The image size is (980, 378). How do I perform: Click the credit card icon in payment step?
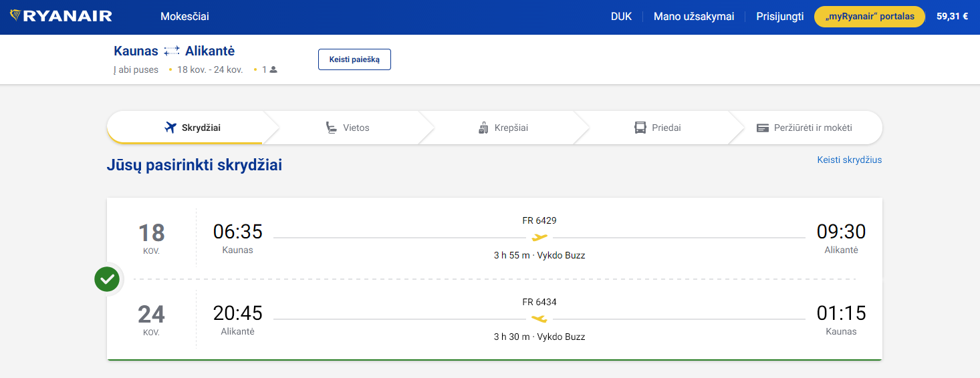click(x=763, y=128)
